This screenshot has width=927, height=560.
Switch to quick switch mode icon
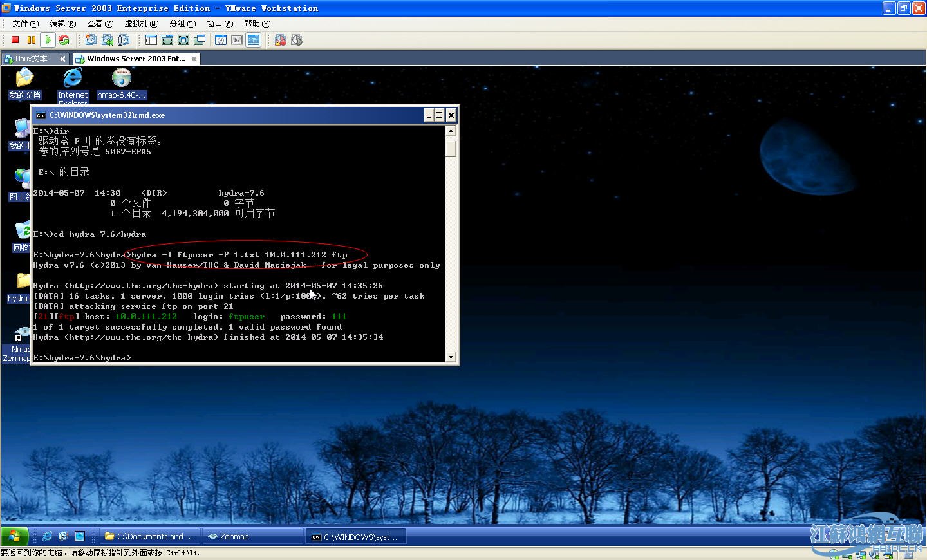click(x=167, y=40)
